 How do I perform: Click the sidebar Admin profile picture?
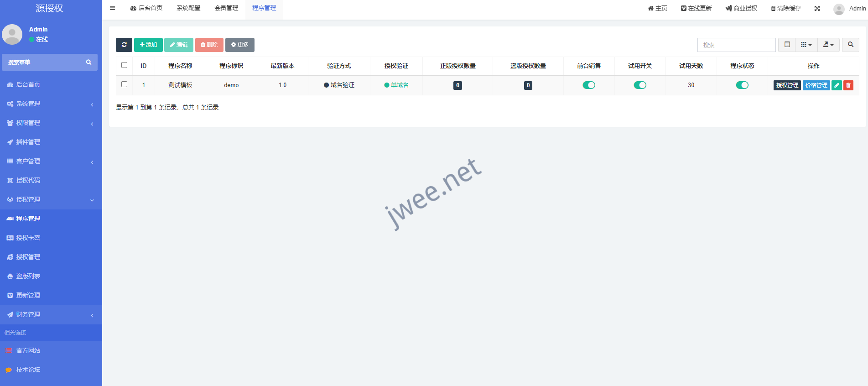tap(12, 34)
